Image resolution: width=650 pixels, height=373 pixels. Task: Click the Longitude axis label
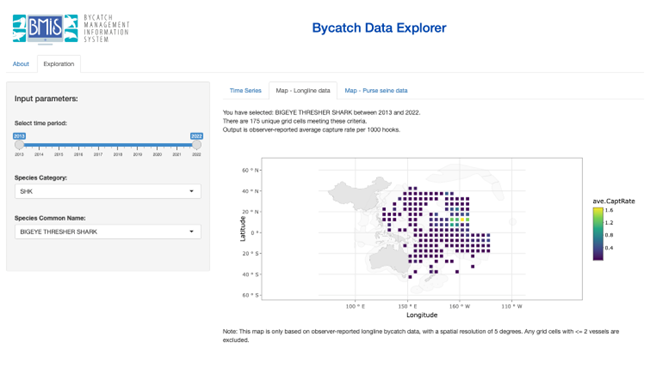[422, 315]
